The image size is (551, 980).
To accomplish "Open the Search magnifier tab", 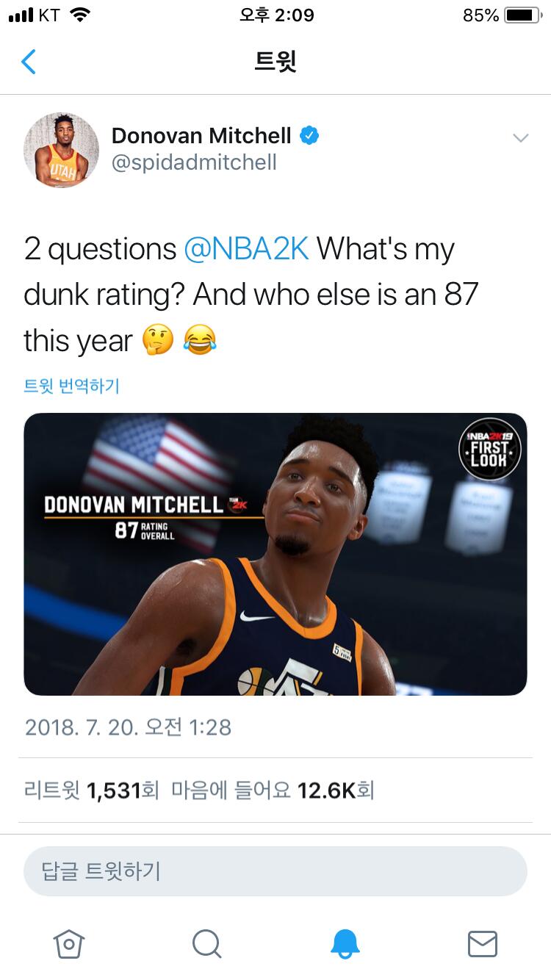I will pyautogui.click(x=206, y=944).
